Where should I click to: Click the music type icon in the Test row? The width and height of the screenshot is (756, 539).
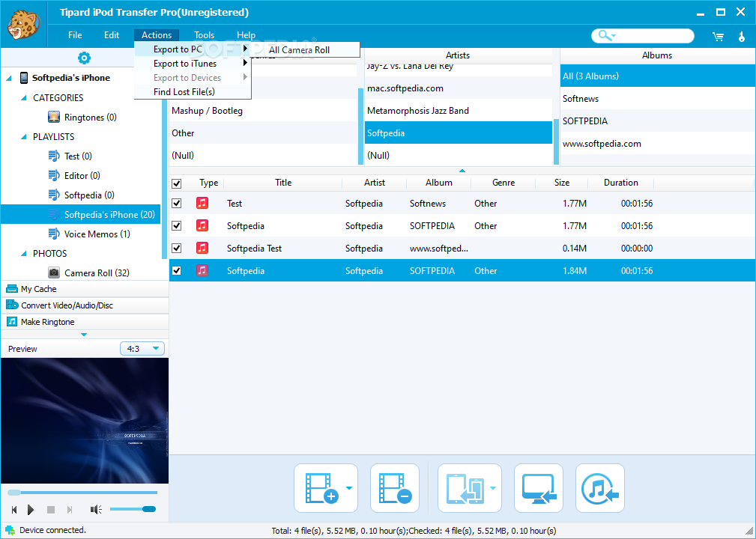coord(202,203)
